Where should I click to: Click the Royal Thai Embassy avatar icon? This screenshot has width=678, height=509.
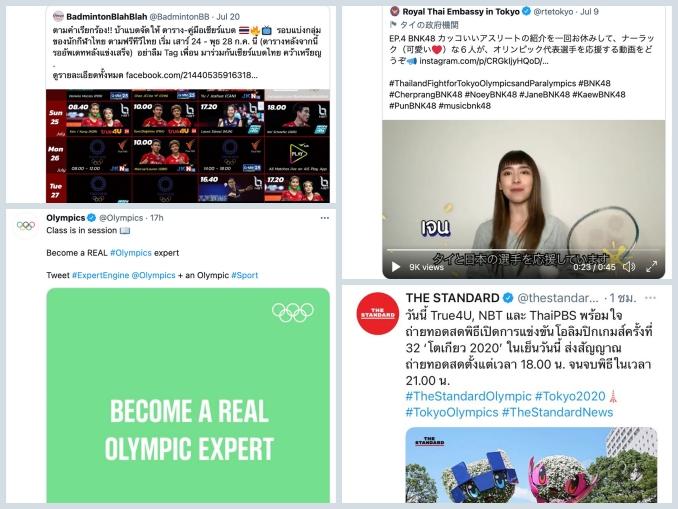(x=394, y=11)
